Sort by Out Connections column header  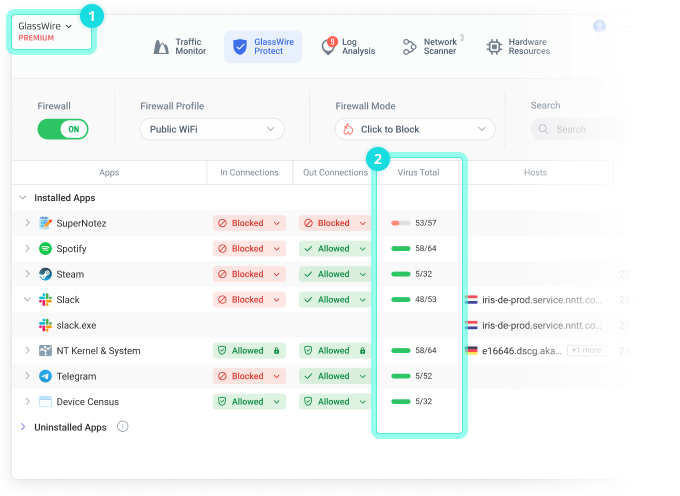[x=335, y=173]
